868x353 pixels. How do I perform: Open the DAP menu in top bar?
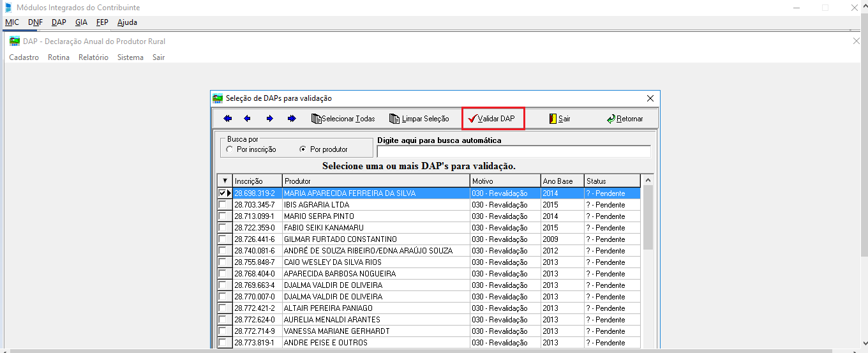click(59, 22)
